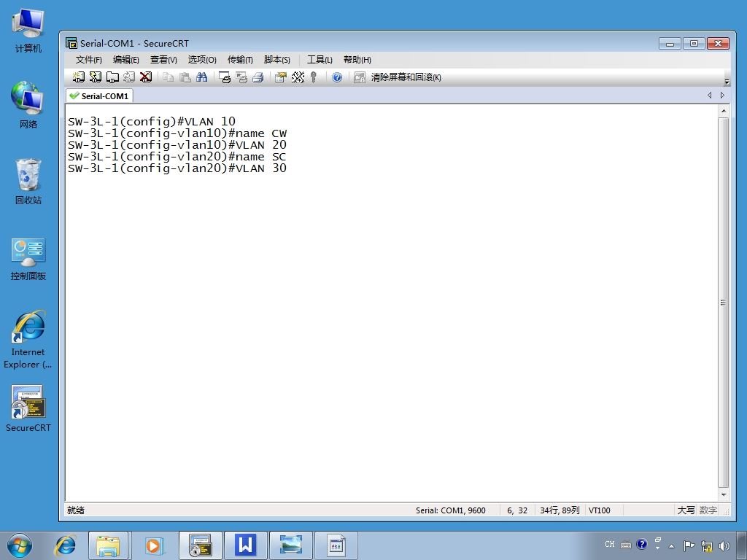Open the 计算机 desktop icon
747x560 pixels.
coord(28,31)
